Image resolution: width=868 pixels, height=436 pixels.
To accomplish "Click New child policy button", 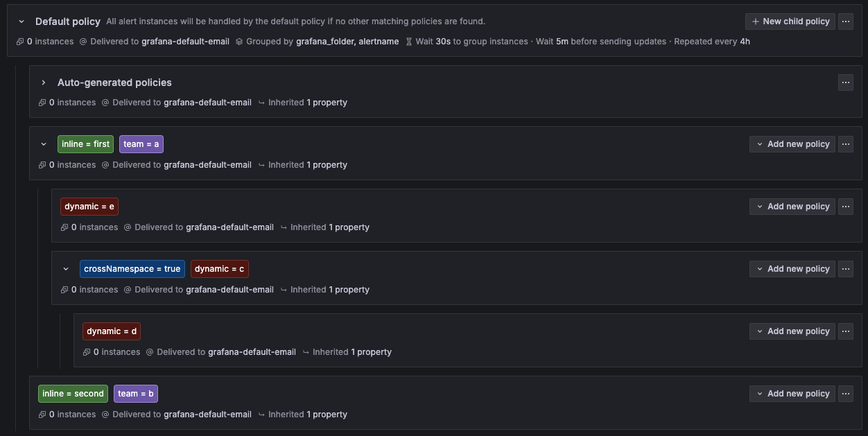I will coord(790,21).
